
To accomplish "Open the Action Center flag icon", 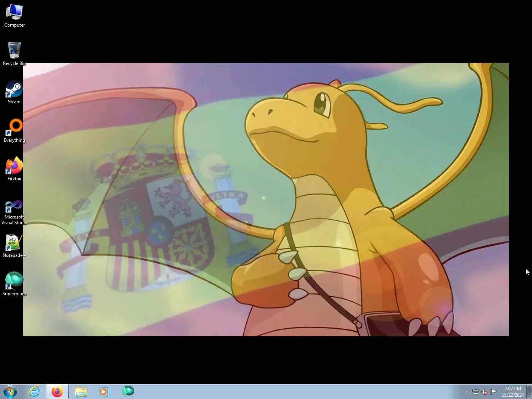I will click(x=494, y=392).
